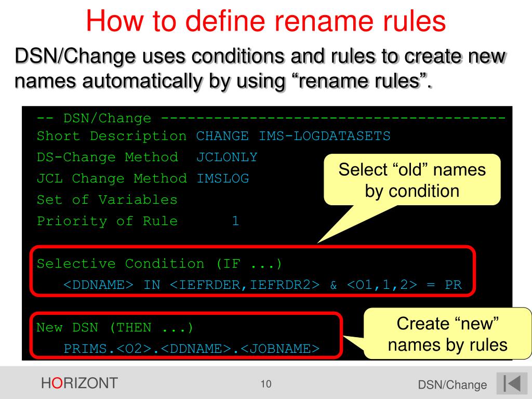Click the Priority of Rule value 1
Viewport: 532px width, 399px height.
(x=235, y=221)
